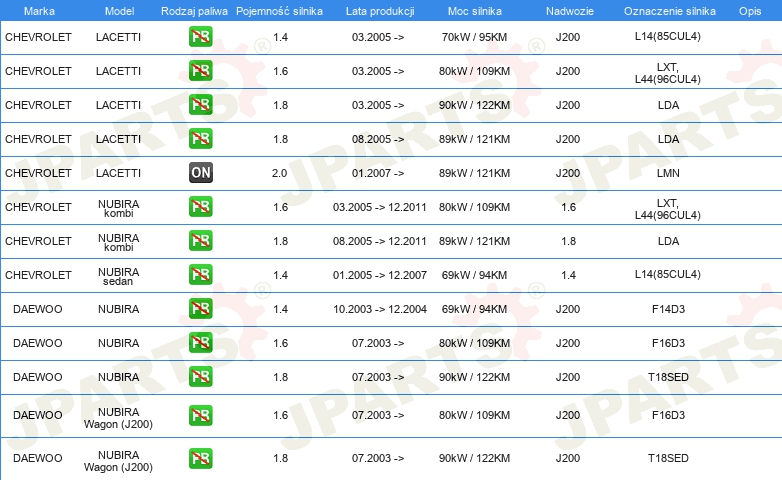Click the Marka column header

[39, 11]
